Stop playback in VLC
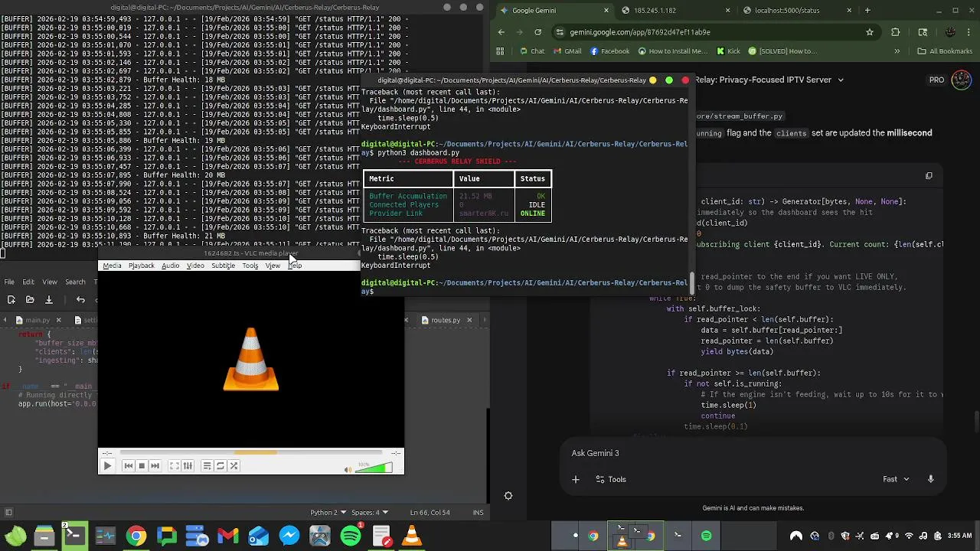 (x=142, y=465)
